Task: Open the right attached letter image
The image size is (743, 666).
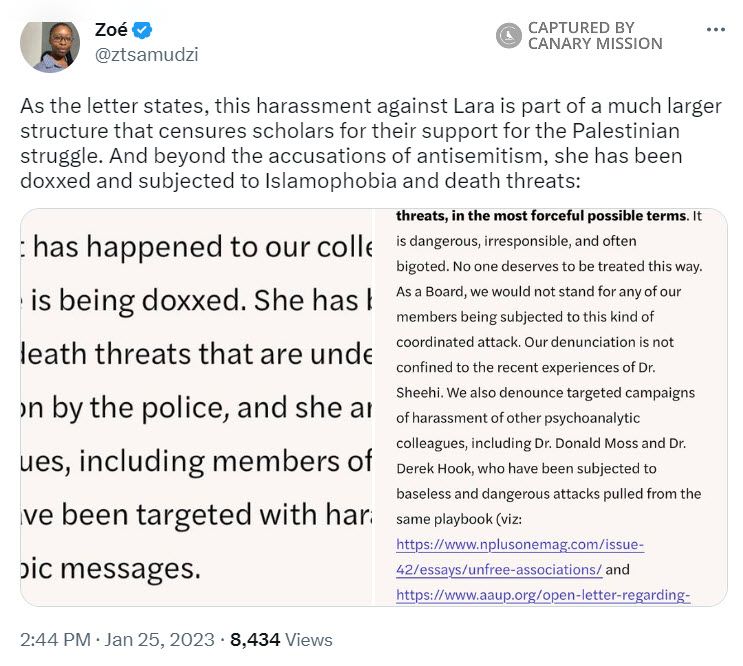Action: pyautogui.click(x=551, y=407)
